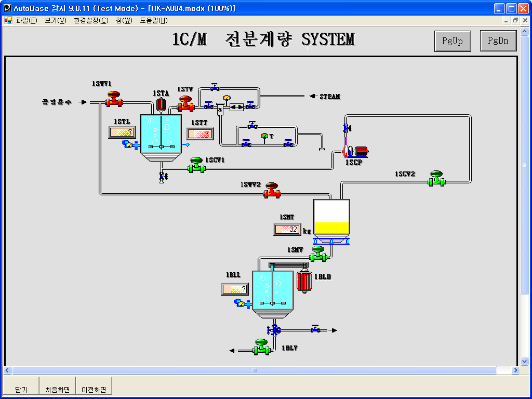Click the red 1STA agitator motor

point(161,103)
